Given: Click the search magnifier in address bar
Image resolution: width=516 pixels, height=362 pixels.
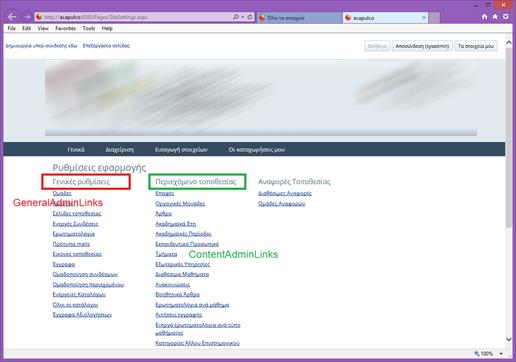Looking at the screenshot, I should click(236, 17).
